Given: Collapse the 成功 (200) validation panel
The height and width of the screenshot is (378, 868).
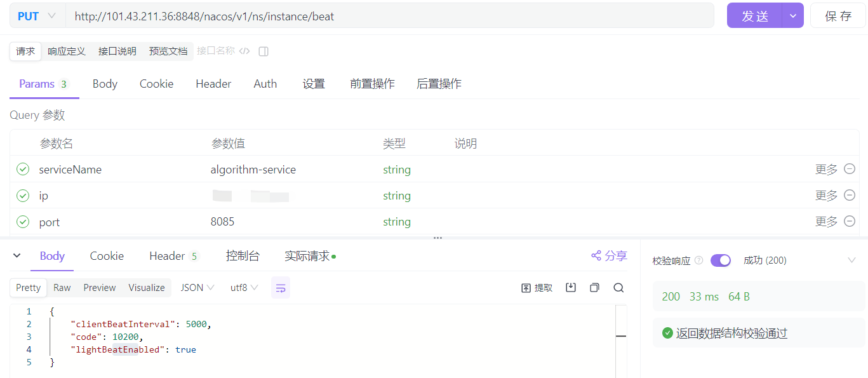Looking at the screenshot, I should coord(851,260).
